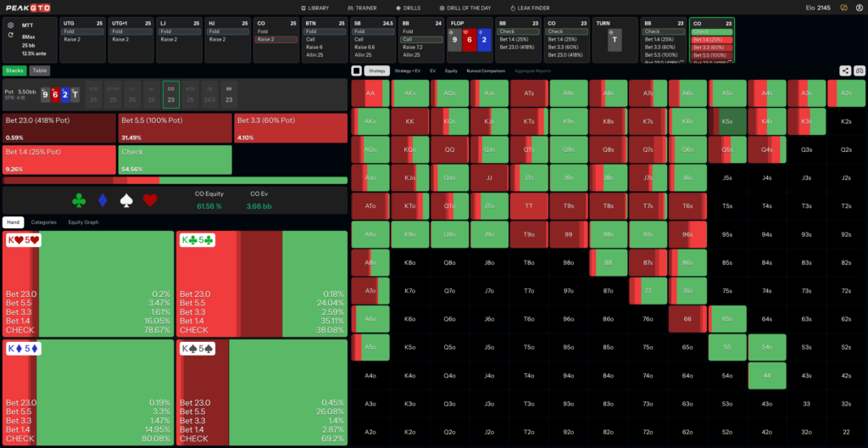
Task: Open the Aggregate Reports tab
Action: (x=532, y=71)
